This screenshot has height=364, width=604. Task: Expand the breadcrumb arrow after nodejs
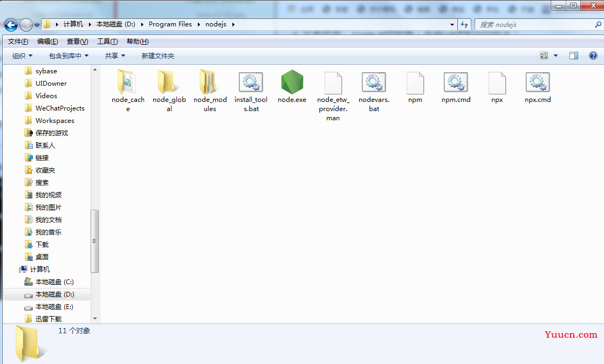(233, 24)
